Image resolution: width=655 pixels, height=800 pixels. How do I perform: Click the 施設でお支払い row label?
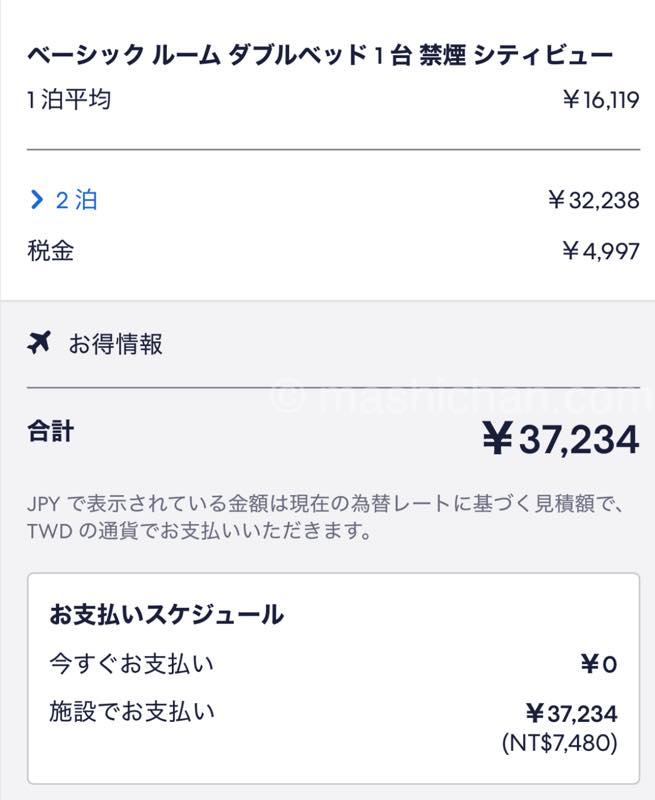tap(131, 712)
